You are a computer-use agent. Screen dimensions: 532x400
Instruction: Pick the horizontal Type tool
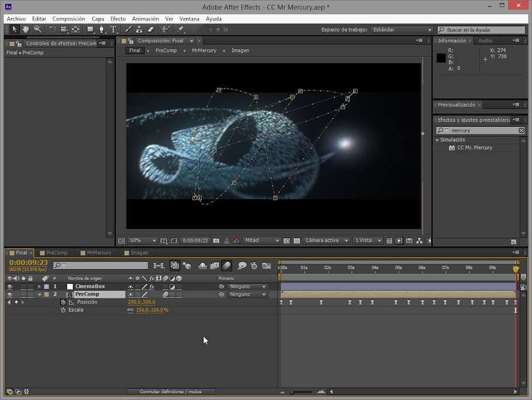coord(113,29)
